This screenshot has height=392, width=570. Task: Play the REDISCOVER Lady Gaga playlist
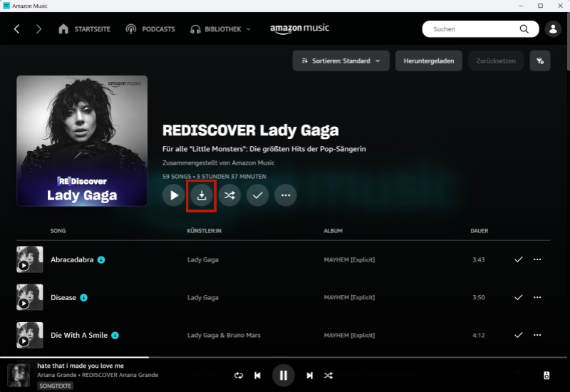point(174,195)
